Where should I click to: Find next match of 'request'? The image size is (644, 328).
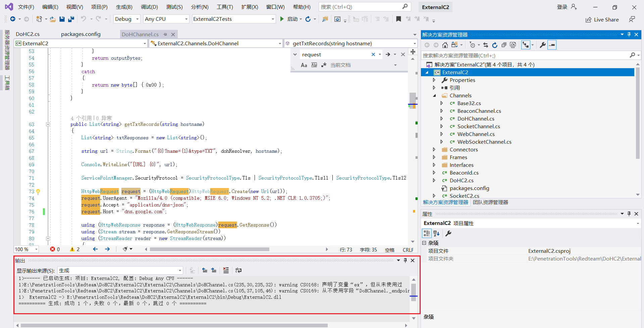(x=388, y=54)
